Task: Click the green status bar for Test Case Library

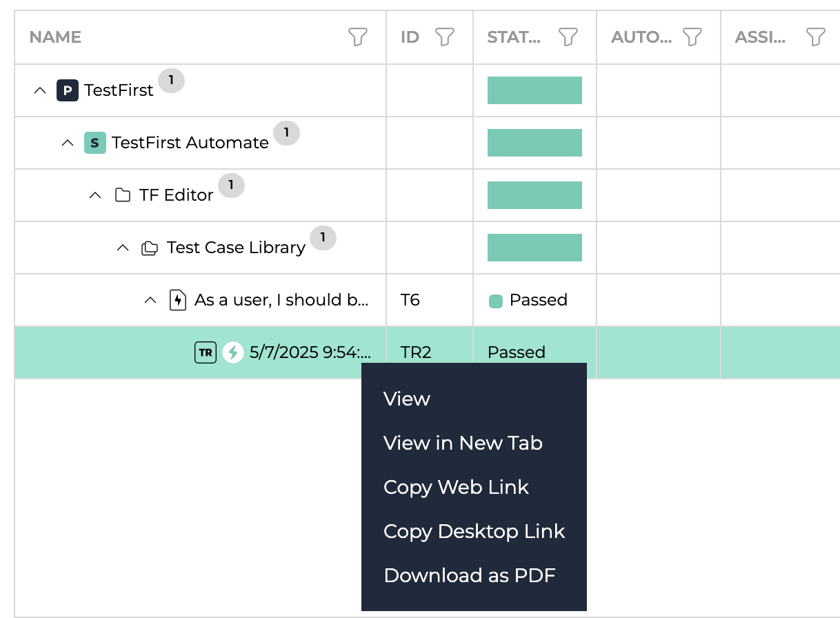Action: click(x=534, y=248)
